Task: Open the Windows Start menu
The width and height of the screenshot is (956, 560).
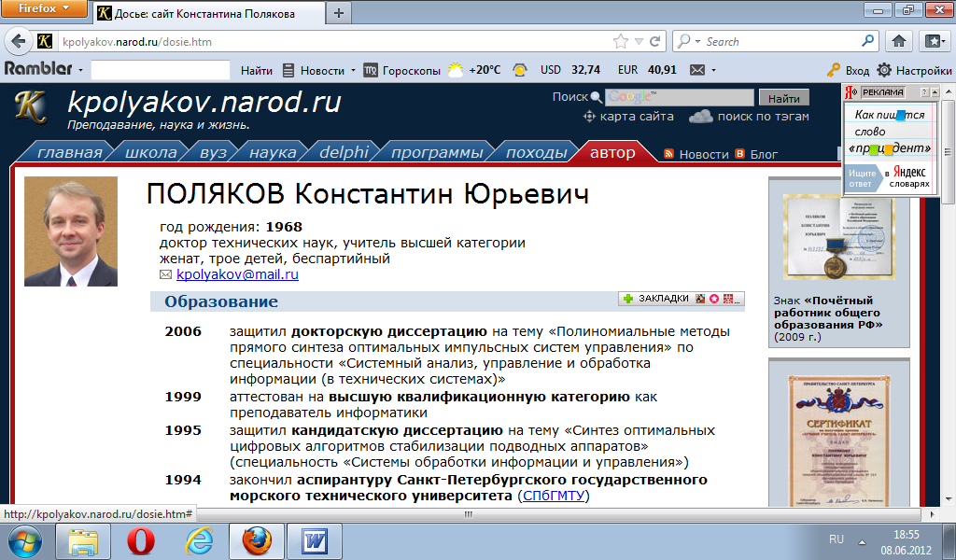Action: (25, 541)
